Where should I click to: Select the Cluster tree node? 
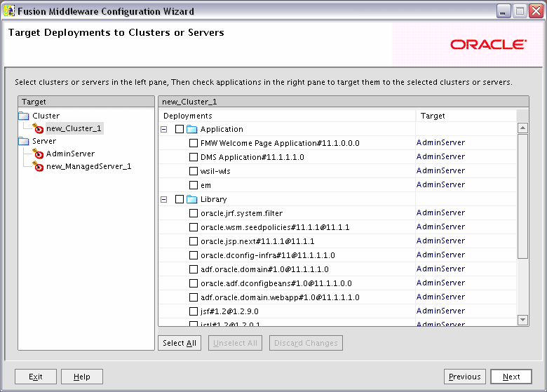coord(46,116)
